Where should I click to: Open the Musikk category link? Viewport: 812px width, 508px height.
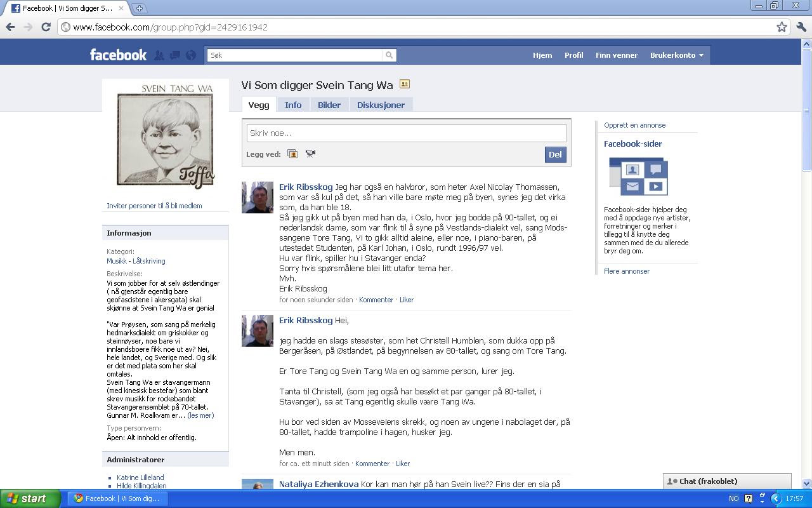click(117, 261)
